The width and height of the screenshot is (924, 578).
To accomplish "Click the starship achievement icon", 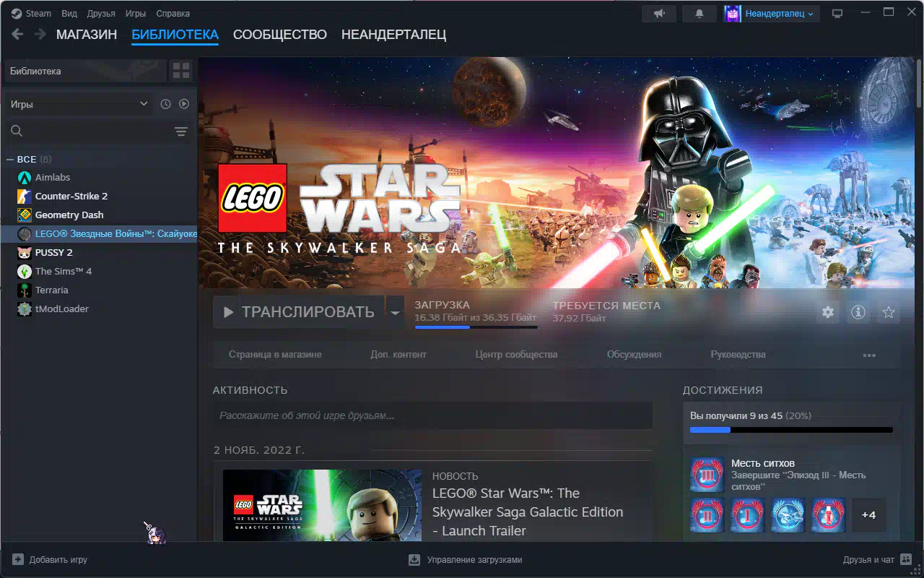I will point(788,515).
